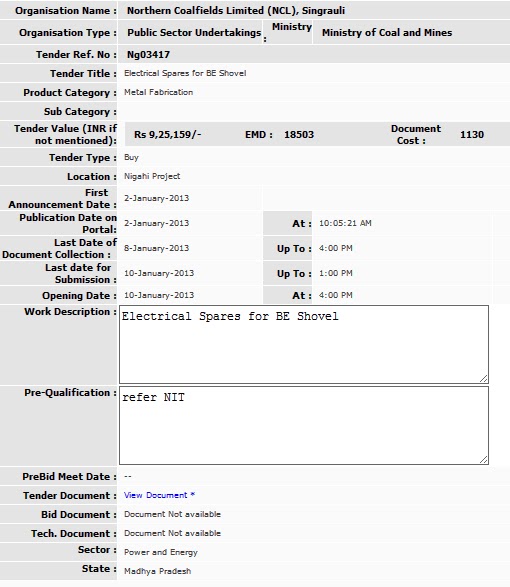Click the Bid Document not available text
This screenshot has width=510, height=587.
coord(172,514)
